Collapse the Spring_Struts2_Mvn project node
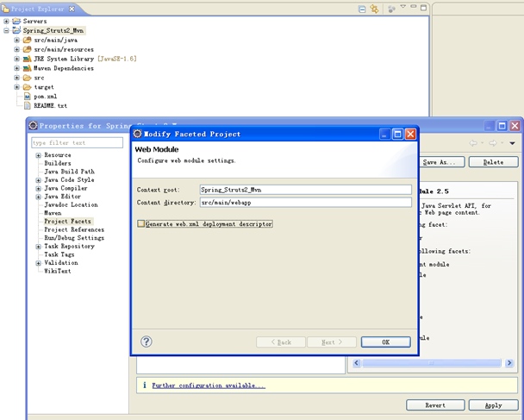Viewport: 524px width, 420px height. (6, 30)
